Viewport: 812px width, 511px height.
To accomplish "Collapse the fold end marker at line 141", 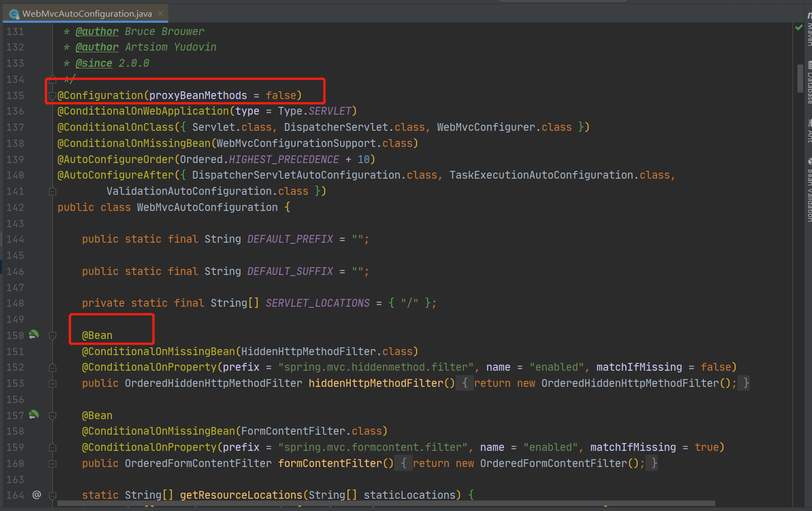I will (52, 191).
